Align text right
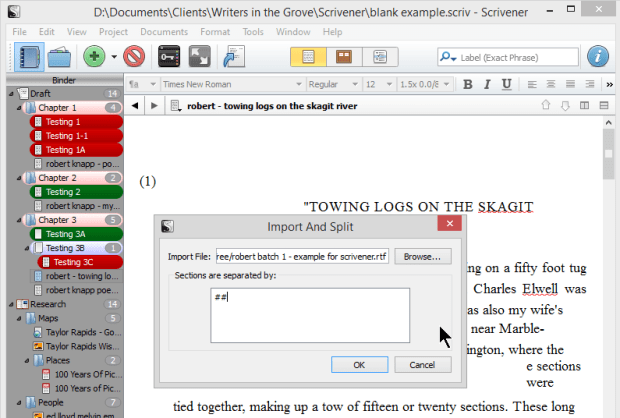 point(590,84)
